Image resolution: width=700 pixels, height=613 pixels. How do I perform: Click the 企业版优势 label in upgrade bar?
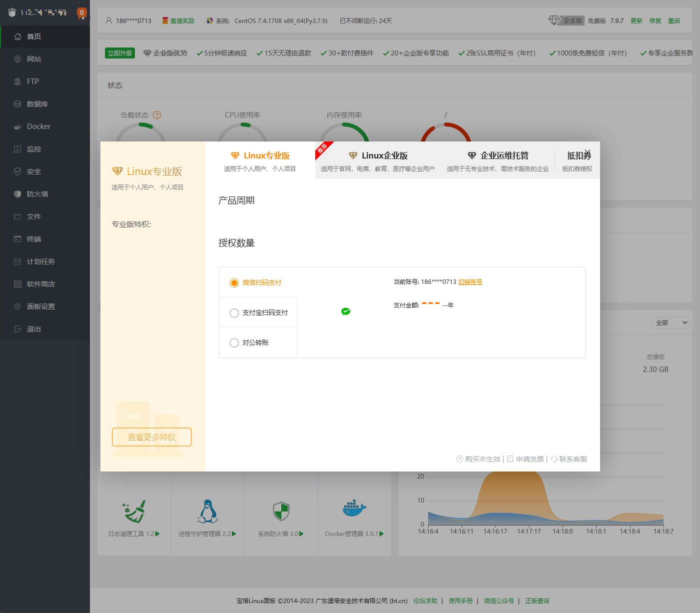pyautogui.click(x=170, y=53)
